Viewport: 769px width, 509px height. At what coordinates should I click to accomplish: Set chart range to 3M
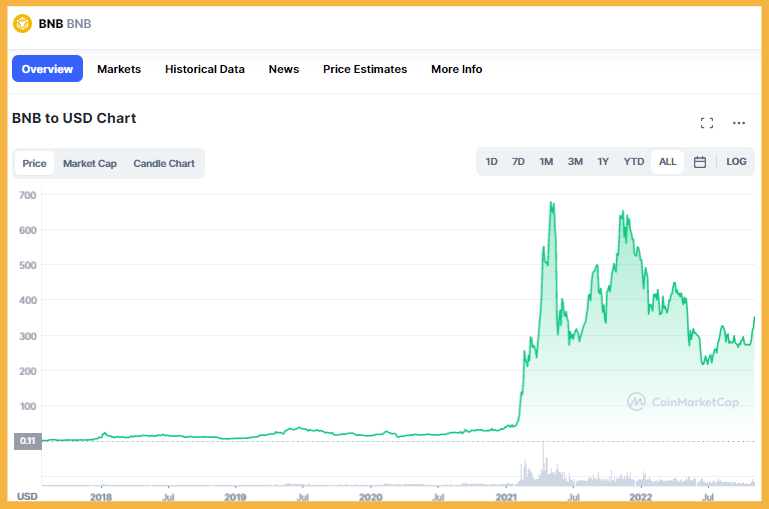(x=575, y=162)
